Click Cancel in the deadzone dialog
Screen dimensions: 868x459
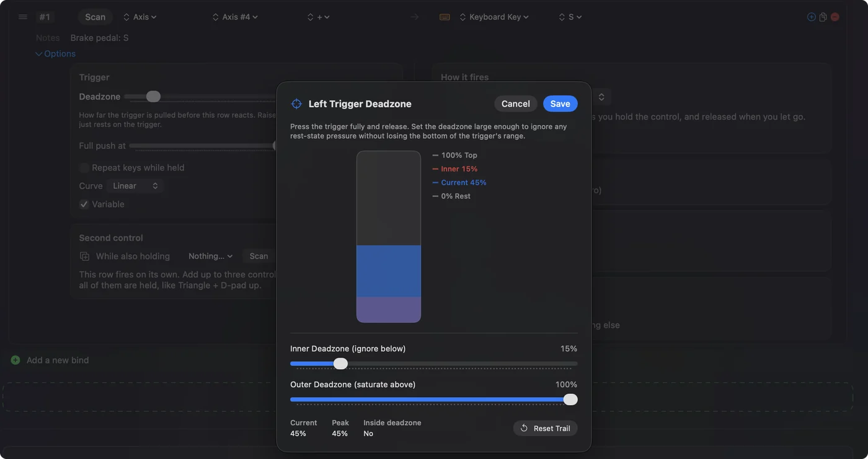515,104
